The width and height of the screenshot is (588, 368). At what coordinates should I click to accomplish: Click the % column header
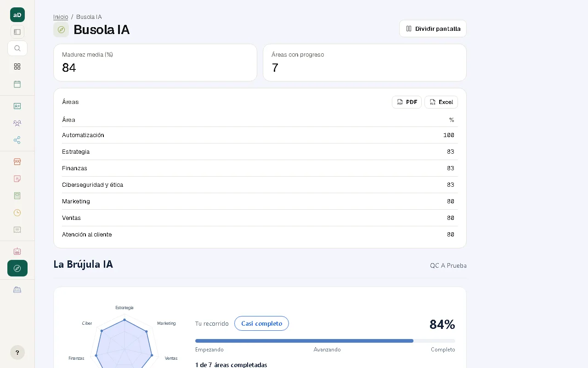point(452,120)
